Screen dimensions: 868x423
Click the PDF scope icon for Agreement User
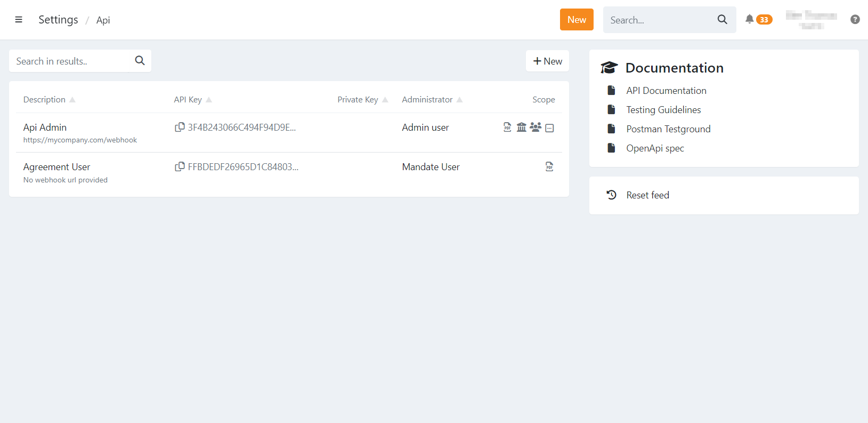(x=549, y=166)
